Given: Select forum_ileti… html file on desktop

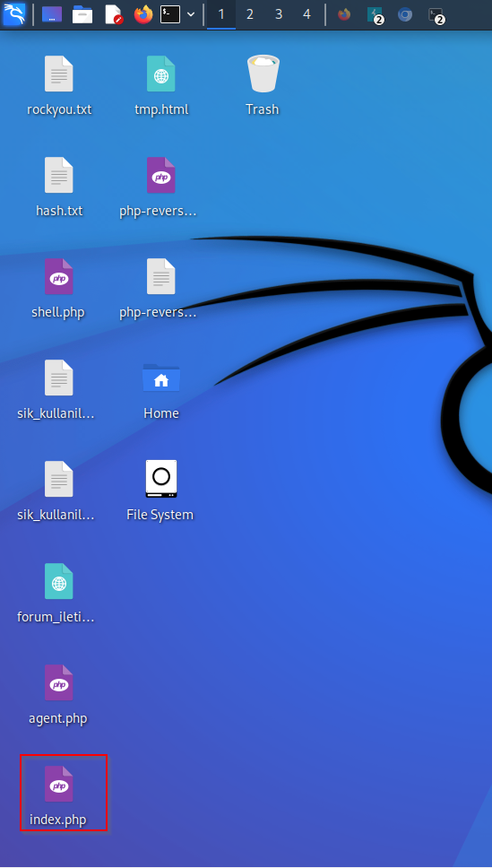Looking at the screenshot, I should click(56, 593).
